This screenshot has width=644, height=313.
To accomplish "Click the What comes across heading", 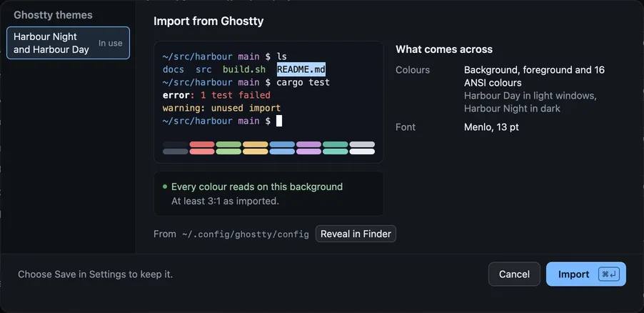I will 444,49.
